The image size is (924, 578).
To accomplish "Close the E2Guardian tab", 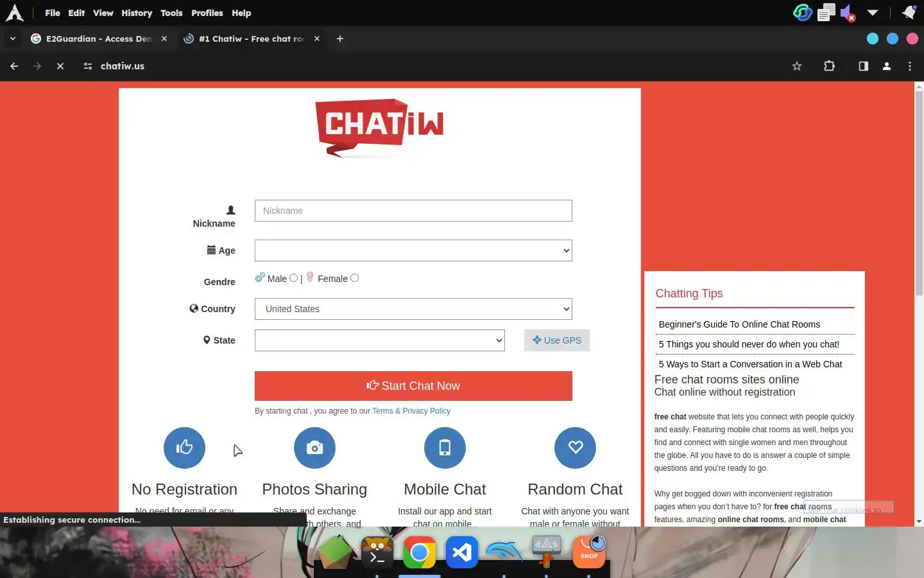I will [164, 39].
